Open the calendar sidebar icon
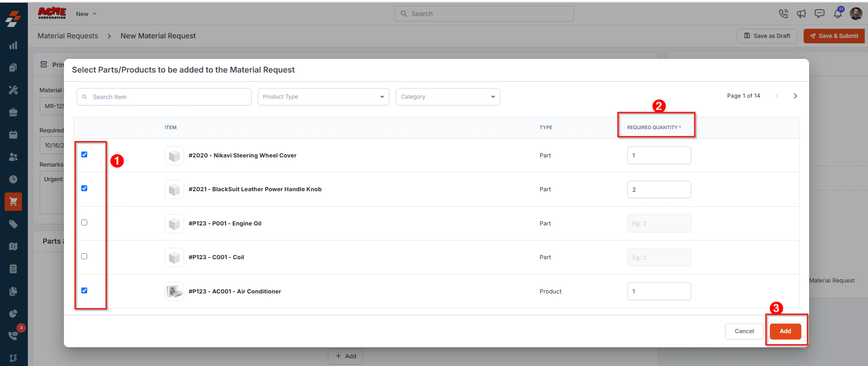Viewport: 868px width, 366px height. [13, 135]
